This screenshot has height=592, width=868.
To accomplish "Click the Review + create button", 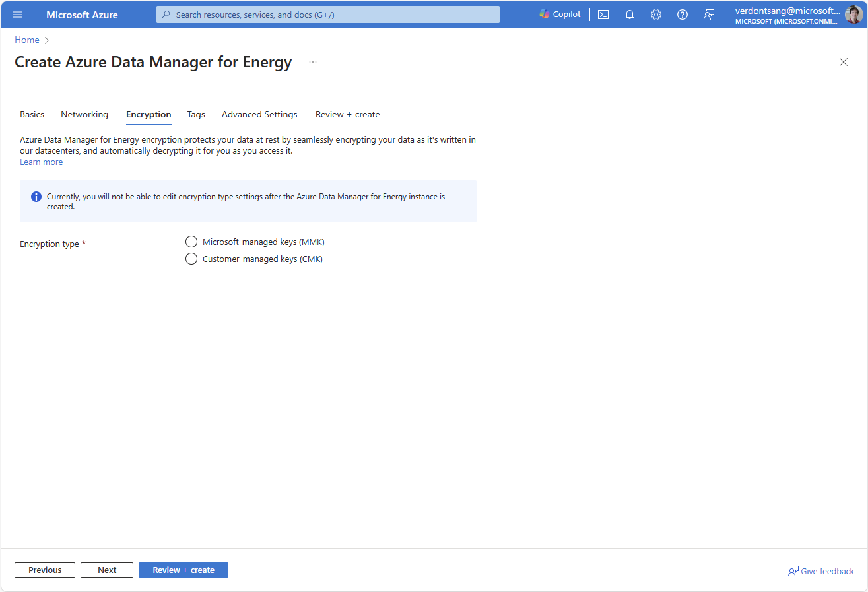I will coord(184,570).
